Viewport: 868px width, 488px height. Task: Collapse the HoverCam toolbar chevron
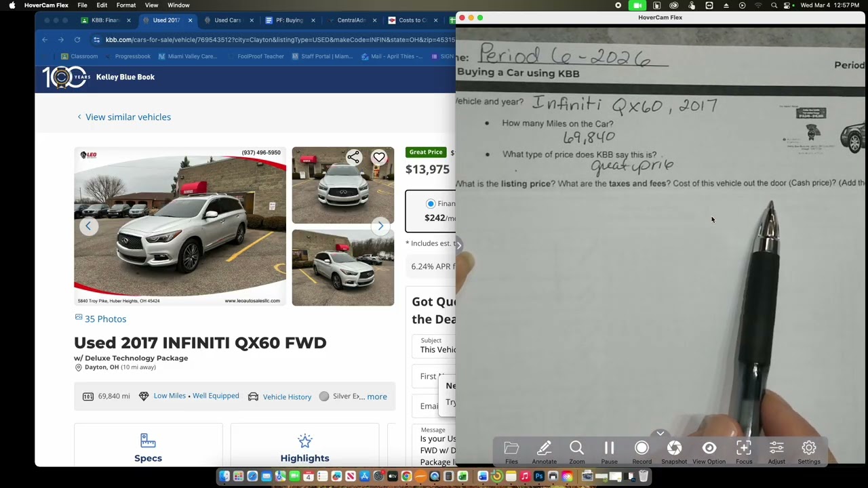tap(660, 433)
